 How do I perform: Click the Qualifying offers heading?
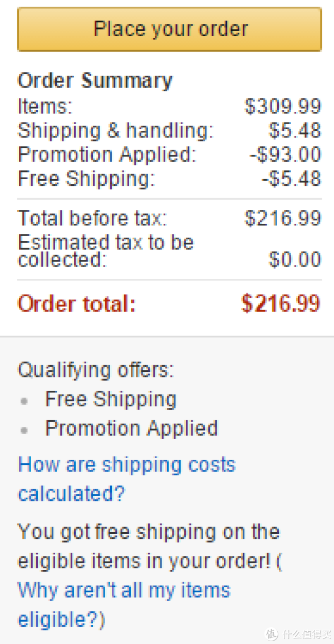tap(96, 371)
